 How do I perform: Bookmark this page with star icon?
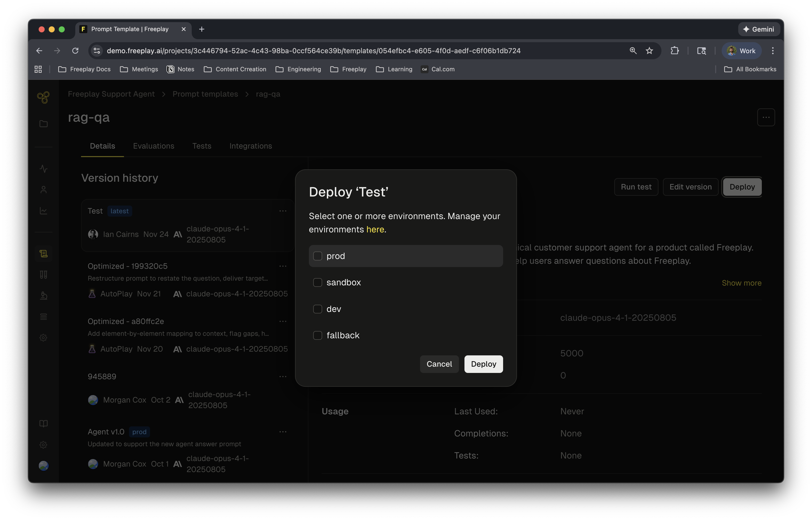pyautogui.click(x=649, y=51)
